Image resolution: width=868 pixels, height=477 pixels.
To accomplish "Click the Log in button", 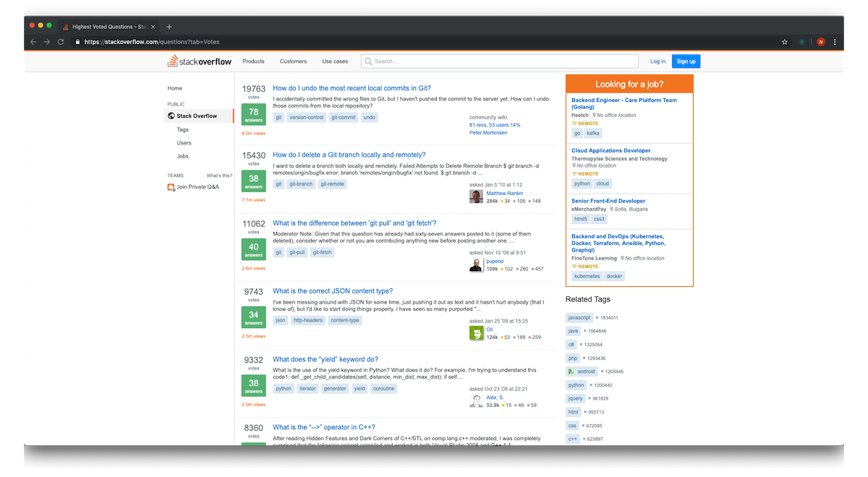I will coord(658,61).
